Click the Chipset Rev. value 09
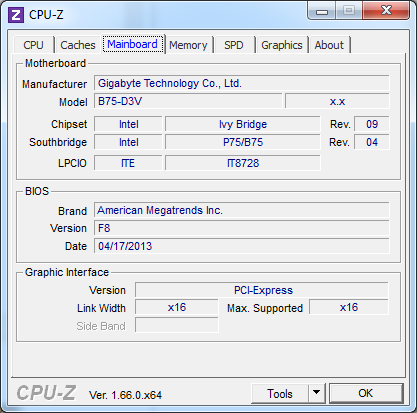 (372, 124)
